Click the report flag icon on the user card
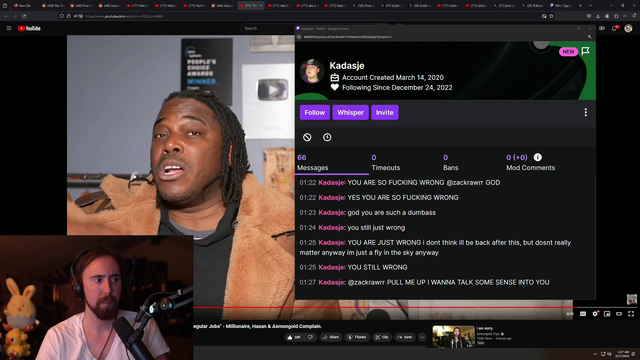Screen dimensions: 640x360 click(585, 51)
